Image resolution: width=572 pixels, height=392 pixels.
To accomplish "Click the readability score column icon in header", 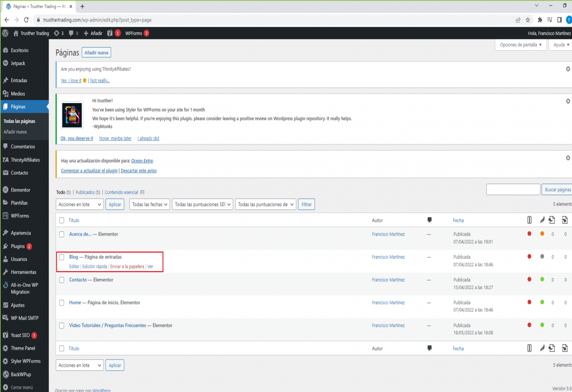I will [x=542, y=220].
